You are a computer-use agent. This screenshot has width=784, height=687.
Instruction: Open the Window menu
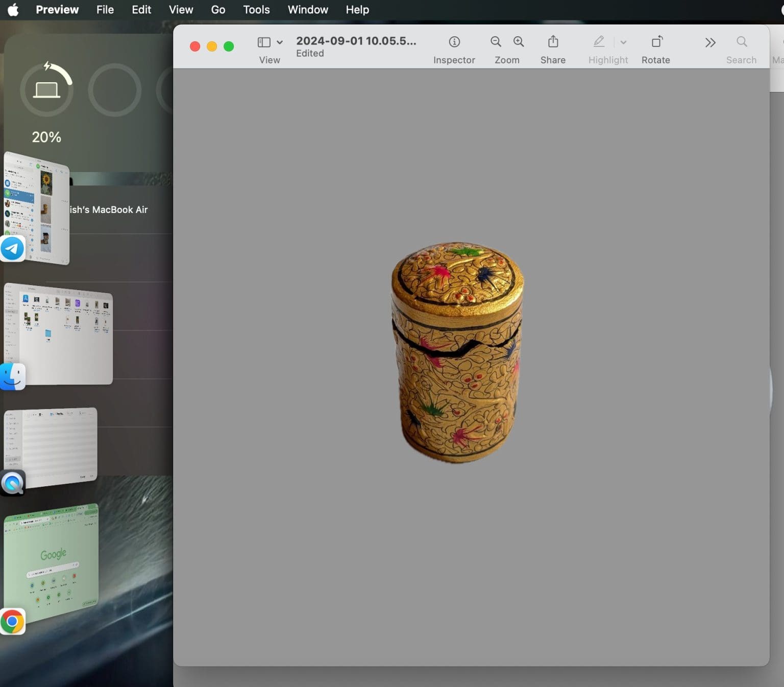(307, 9)
